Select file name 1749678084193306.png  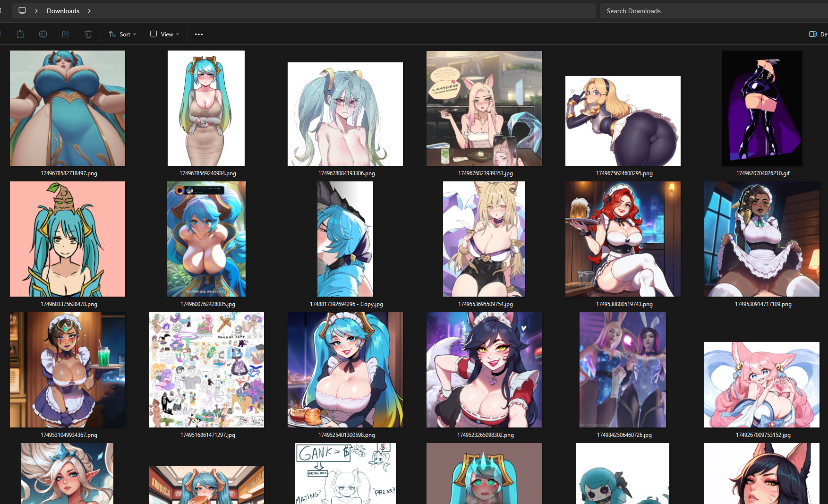(347, 173)
